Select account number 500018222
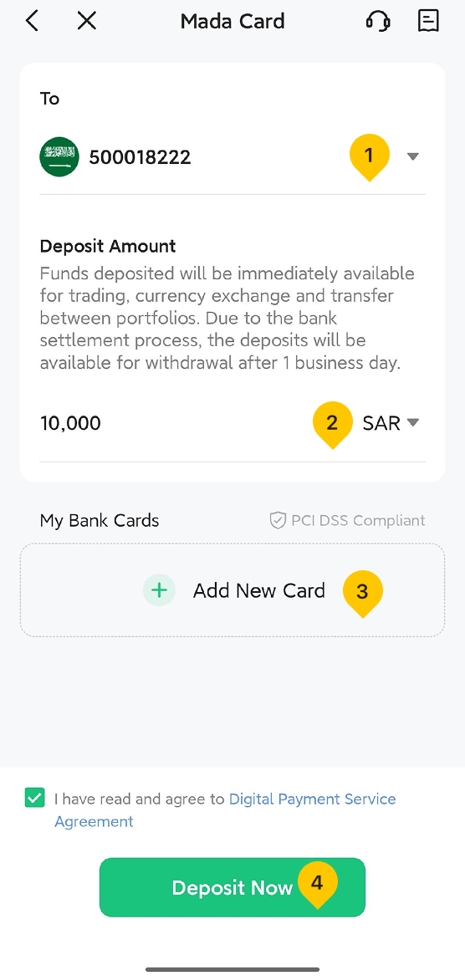This screenshot has width=465, height=980. (x=140, y=157)
